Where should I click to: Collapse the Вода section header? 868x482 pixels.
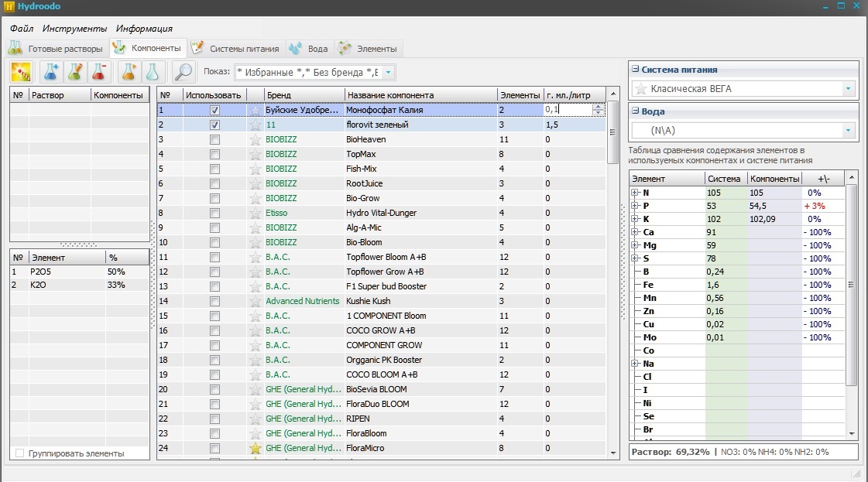tap(635, 111)
